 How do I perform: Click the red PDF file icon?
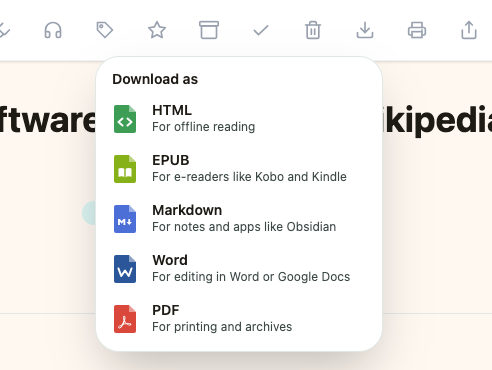coord(125,319)
